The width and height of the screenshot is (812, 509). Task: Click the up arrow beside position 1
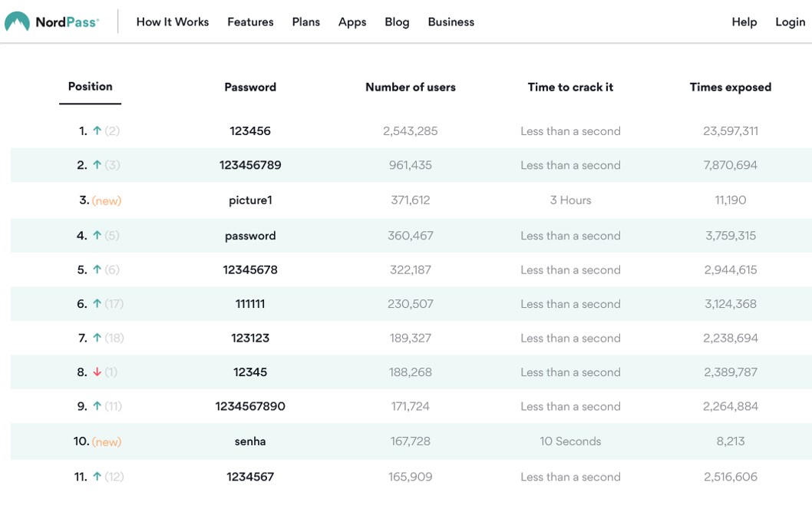97,131
